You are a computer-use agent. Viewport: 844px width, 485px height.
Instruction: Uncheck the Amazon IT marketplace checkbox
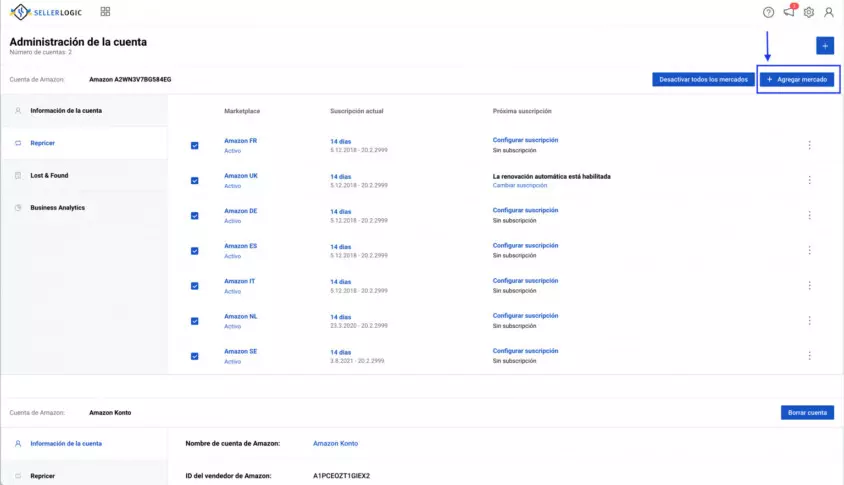tap(194, 286)
